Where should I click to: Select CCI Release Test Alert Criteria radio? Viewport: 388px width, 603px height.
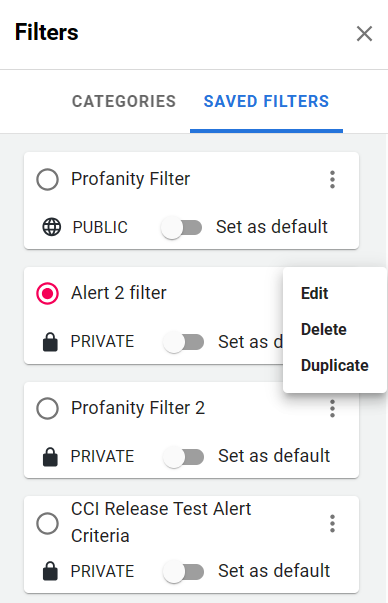click(x=47, y=523)
